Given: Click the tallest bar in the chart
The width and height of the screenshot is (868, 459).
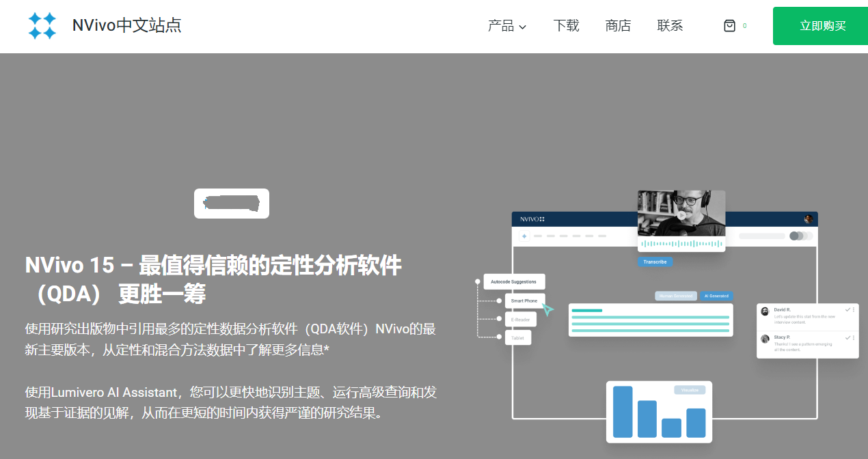Looking at the screenshot, I should coord(623,412).
